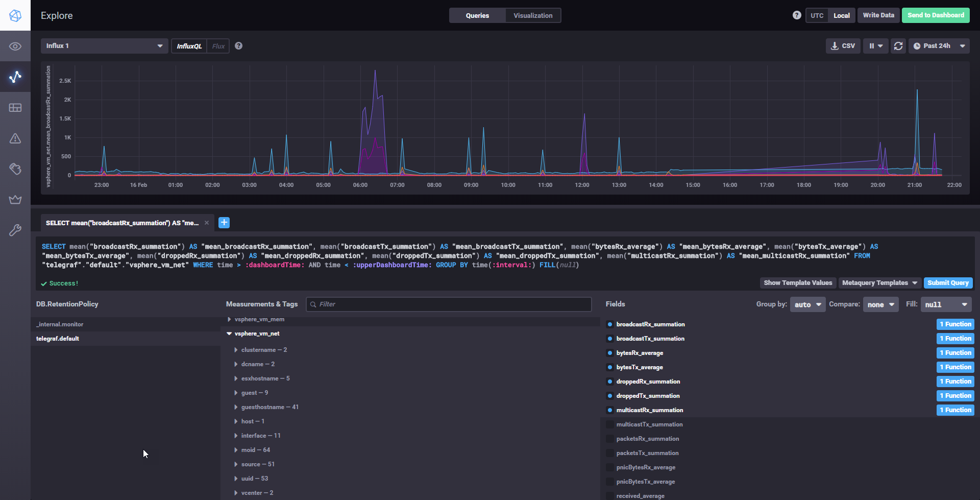Open the Dashboards icon in sidebar
Screen dimensions: 980x500
15,108
